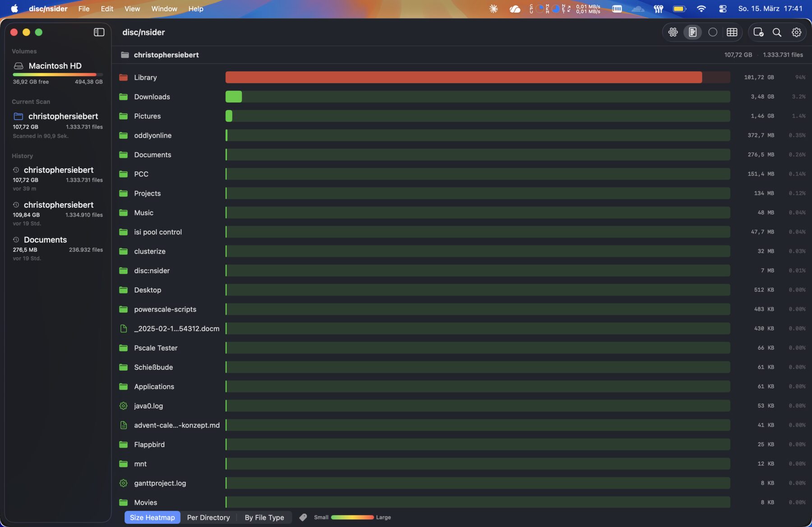Select the Pictures row
The height and width of the screenshot is (527, 812).
[462, 116]
